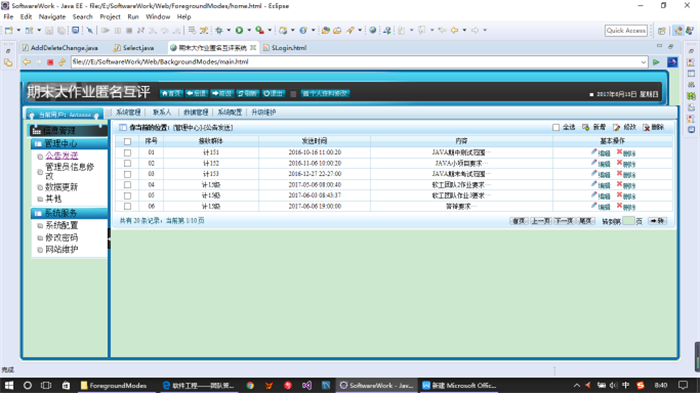Click the 尾页 last page button
Viewport: 700px width, 393px height.
585,221
